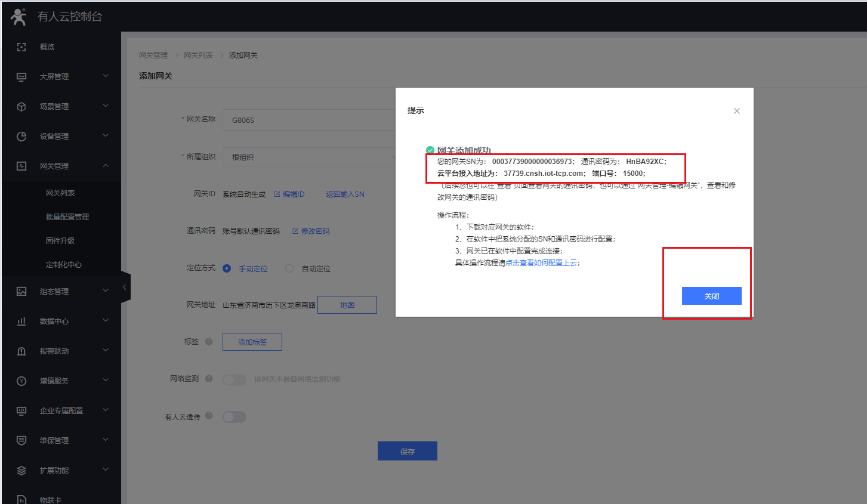Screen dimensions: 867x504
Task: Open the 所属组织 dropdown
Action: click(x=309, y=157)
